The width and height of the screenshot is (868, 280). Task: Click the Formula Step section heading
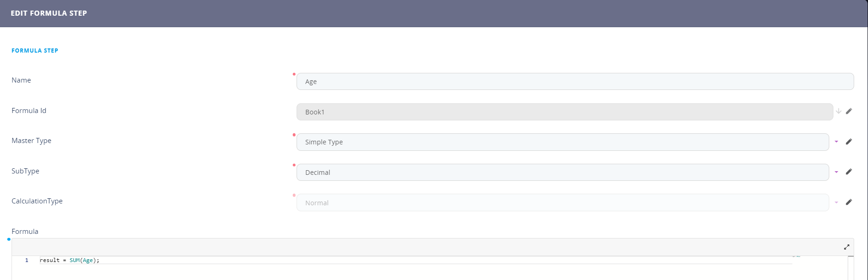click(35, 51)
